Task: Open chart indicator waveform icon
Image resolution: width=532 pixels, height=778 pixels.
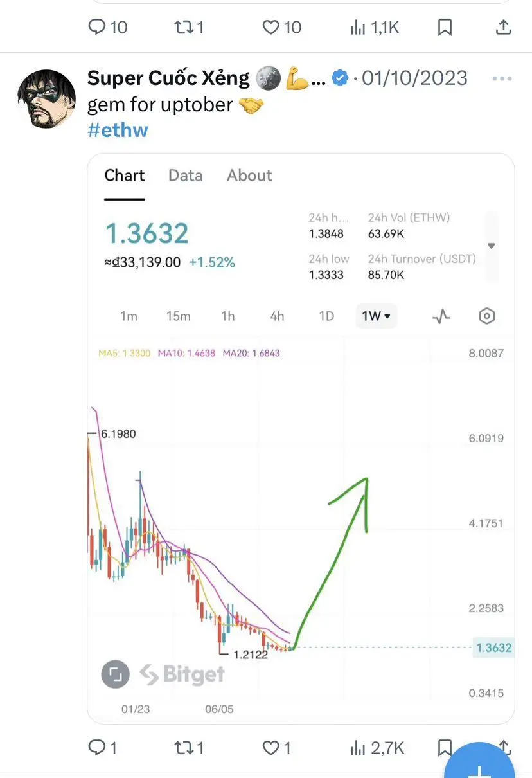Action: coord(441,316)
